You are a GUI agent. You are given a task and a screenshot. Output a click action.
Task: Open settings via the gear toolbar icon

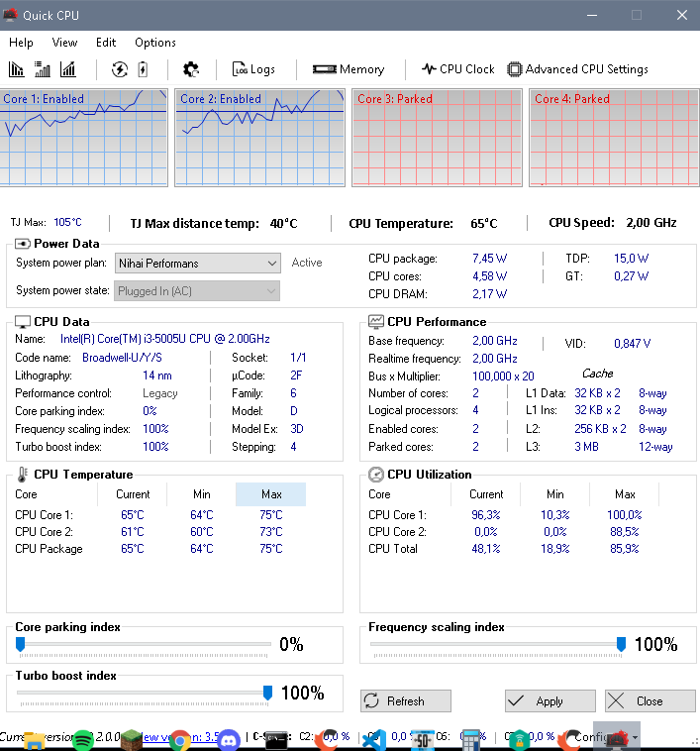point(191,69)
